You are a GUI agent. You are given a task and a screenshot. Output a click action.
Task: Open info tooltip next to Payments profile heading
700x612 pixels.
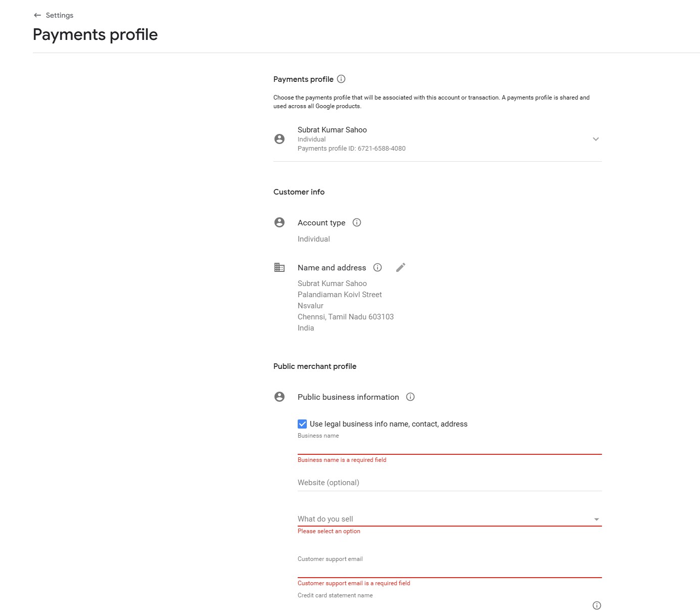pyautogui.click(x=341, y=79)
